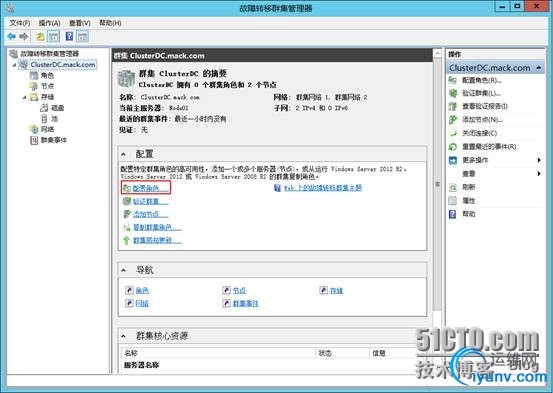Collapse the 群集核心资源 section chevron

(x=123, y=336)
